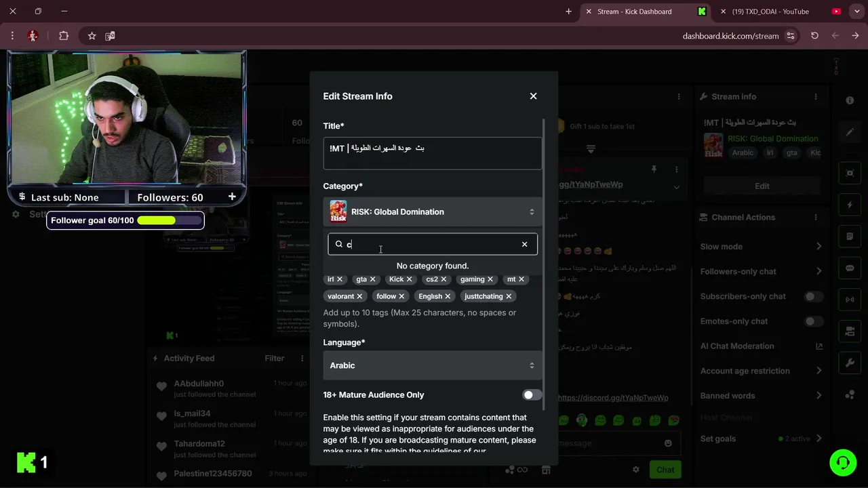Remove the 'gta' tag
868x488 pixels.
pyautogui.click(x=372, y=279)
